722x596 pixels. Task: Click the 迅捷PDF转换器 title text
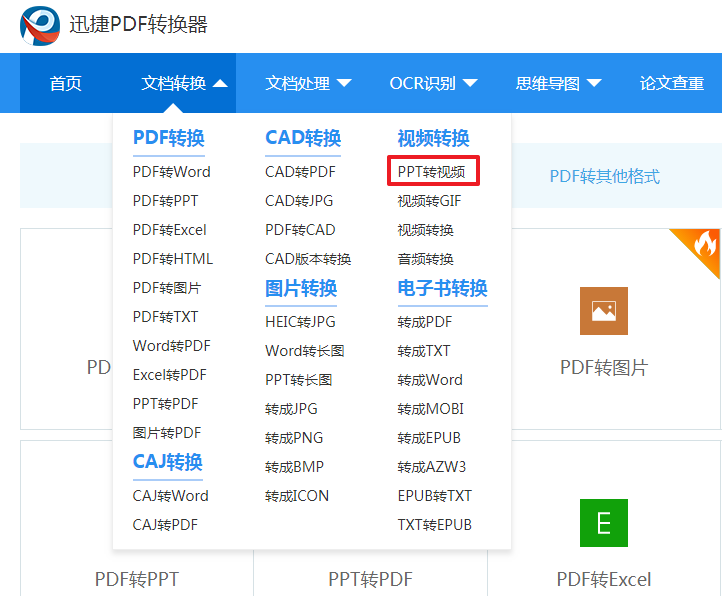pos(138,25)
